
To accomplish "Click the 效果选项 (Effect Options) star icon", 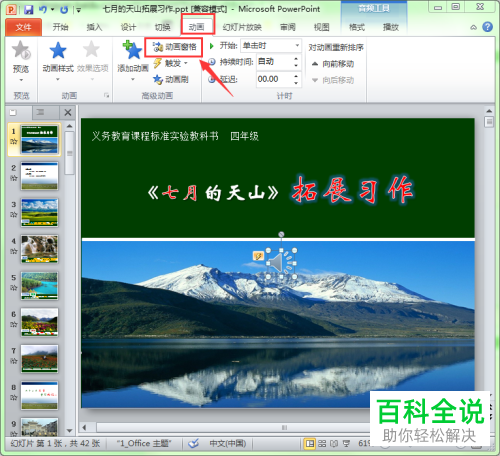I will 92,50.
